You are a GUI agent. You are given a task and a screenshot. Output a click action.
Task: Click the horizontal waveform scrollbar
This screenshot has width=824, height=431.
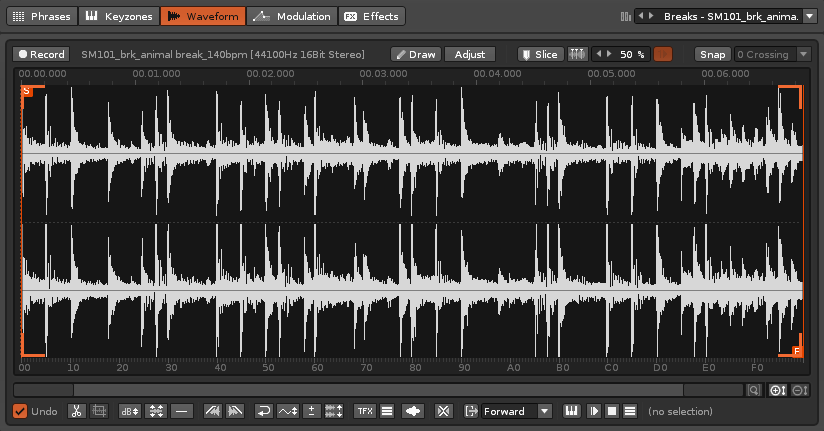click(x=378, y=390)
